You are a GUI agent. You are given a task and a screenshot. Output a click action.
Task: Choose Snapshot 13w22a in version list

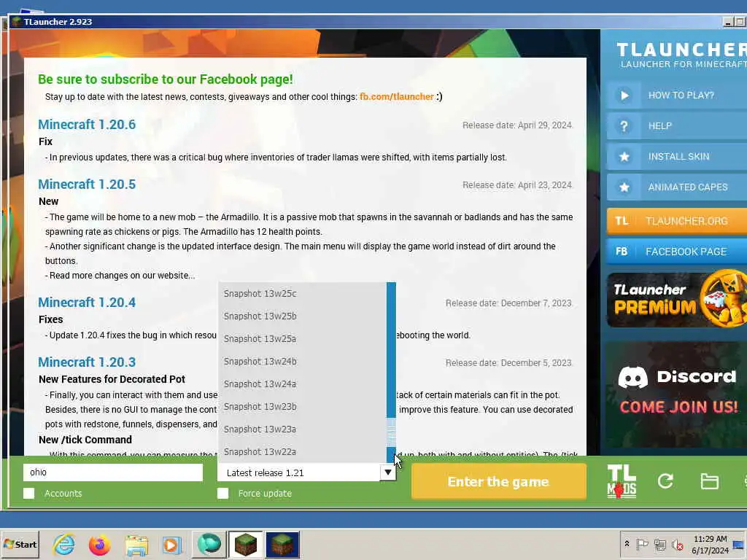coord(303,451)
